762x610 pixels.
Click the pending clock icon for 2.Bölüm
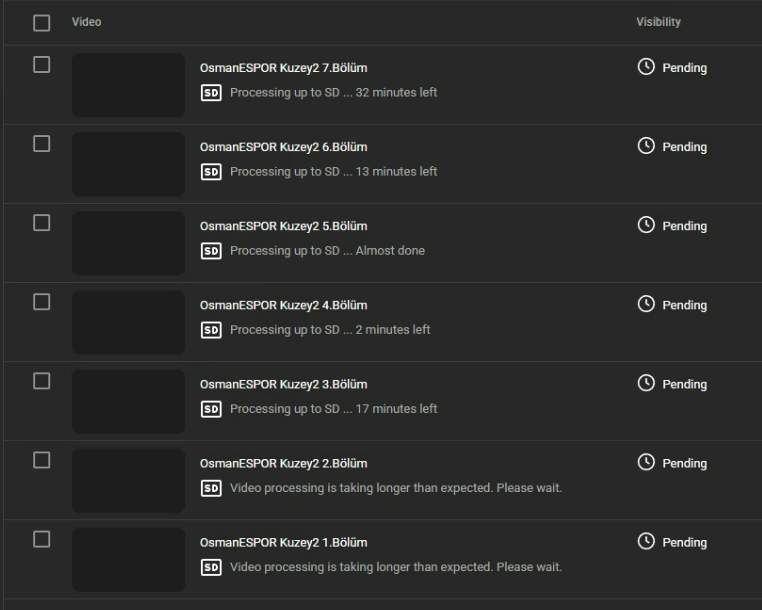point(646,462)
